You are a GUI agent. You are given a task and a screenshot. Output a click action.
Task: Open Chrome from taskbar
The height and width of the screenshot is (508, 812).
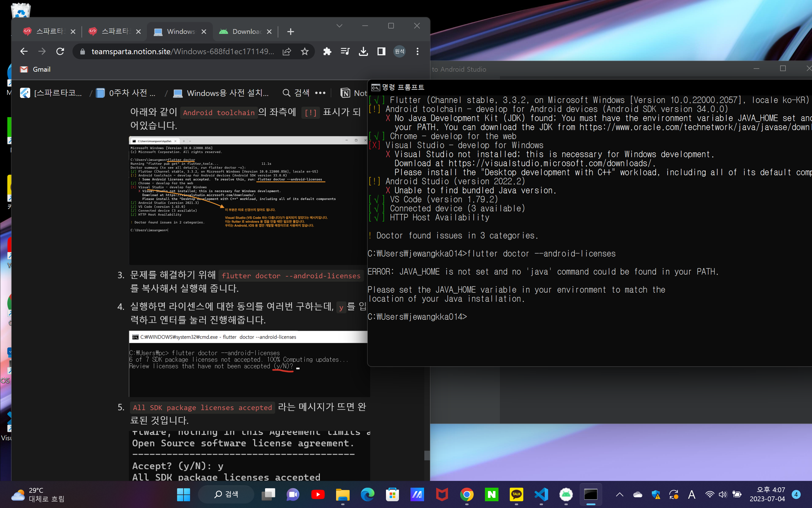[467, 494]
